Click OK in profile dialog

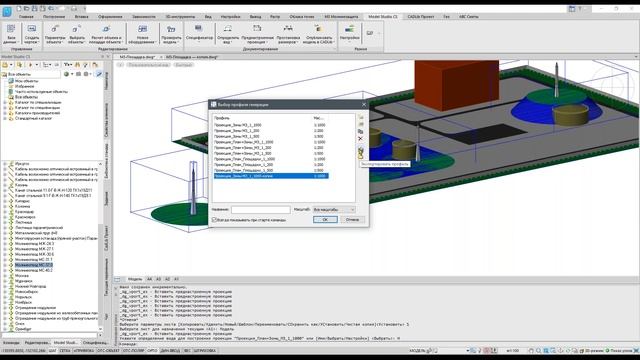pyautogui.click(x=325, y=220)
